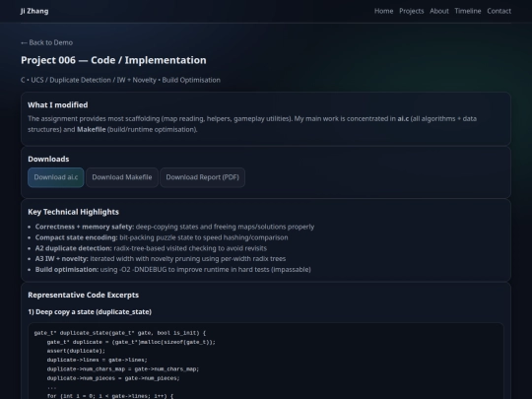
Task: Click the What I modified heading
Action: click(58, 104)
